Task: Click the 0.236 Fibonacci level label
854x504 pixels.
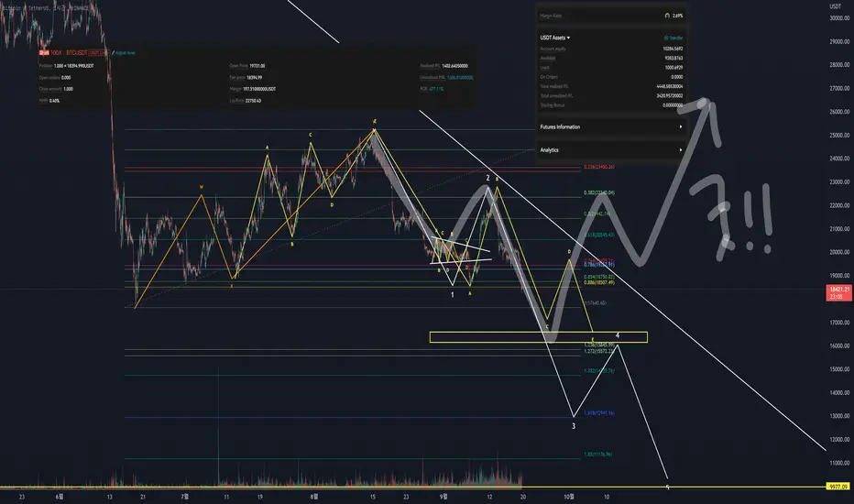Action: coord(599,167)
